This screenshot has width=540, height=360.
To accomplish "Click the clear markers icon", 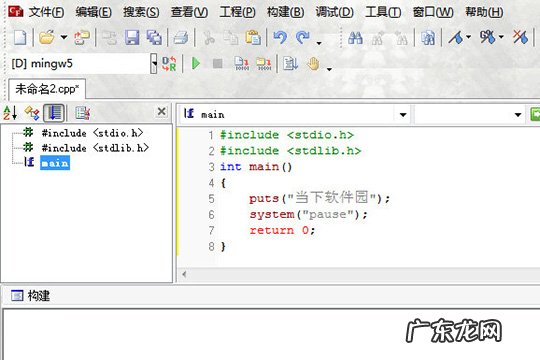I will coord(520,37).
